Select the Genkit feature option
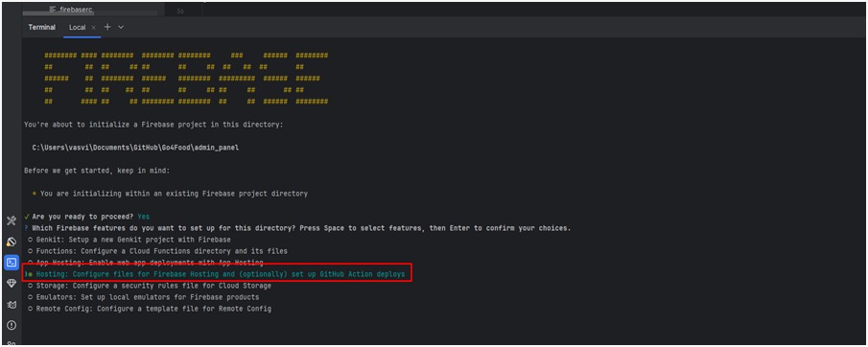Screen dimensions: 868x347 pyautogui.click(x=129, y=240)
